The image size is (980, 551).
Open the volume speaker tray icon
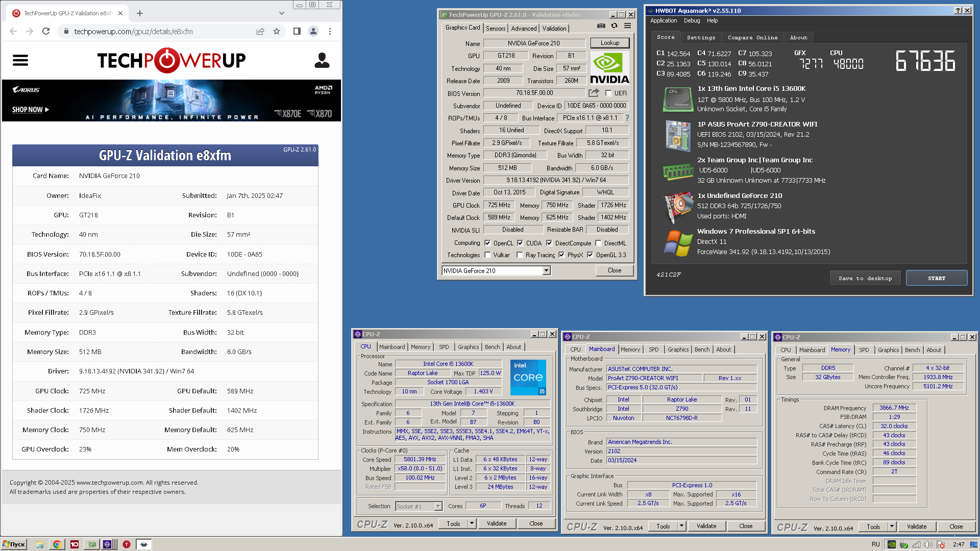point(928,544)
